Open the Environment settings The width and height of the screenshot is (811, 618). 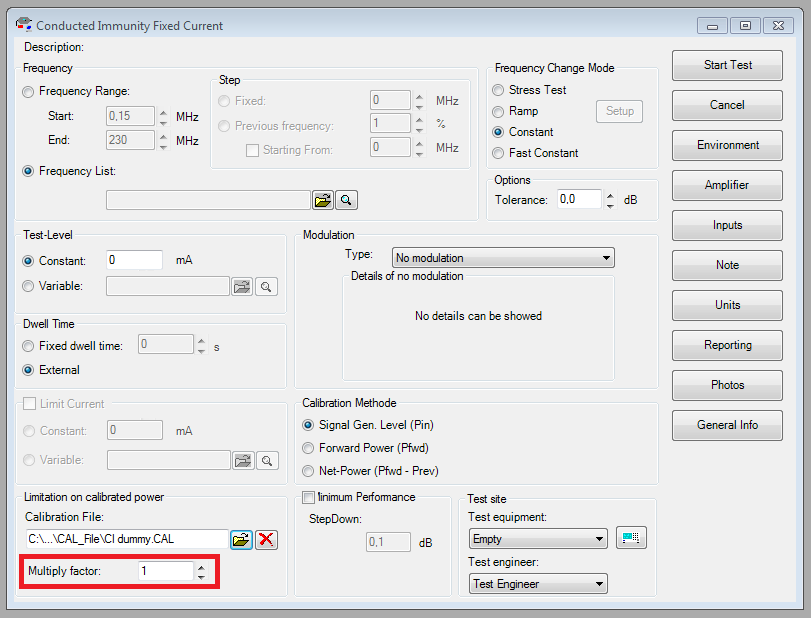tap(727, 145)
